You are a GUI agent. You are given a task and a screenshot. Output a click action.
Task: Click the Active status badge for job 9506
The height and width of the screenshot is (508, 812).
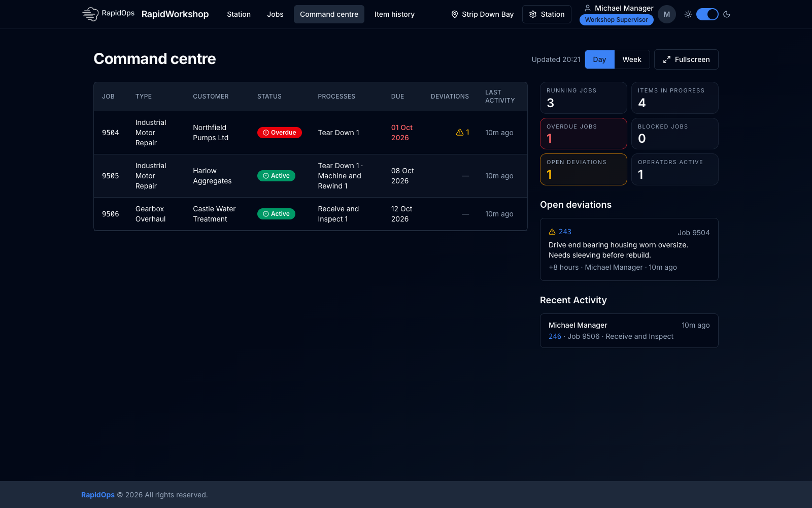coord(276,214)
